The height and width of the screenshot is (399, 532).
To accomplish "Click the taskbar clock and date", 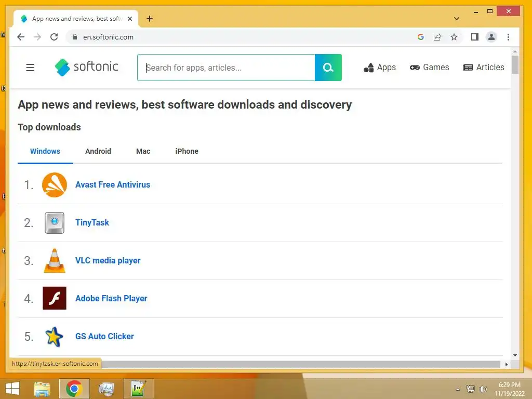I will [x=509, y=389].
